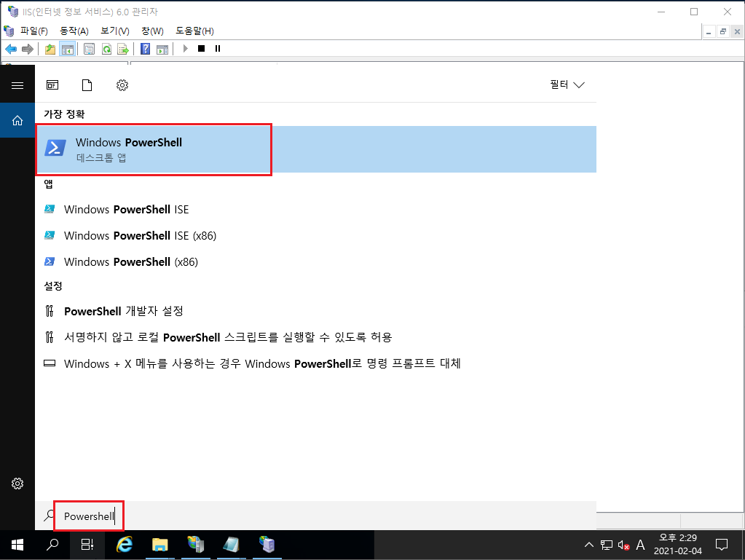This screenshot has width=745, height=560.
Task: Open network status tray icon
Action: 606,545
